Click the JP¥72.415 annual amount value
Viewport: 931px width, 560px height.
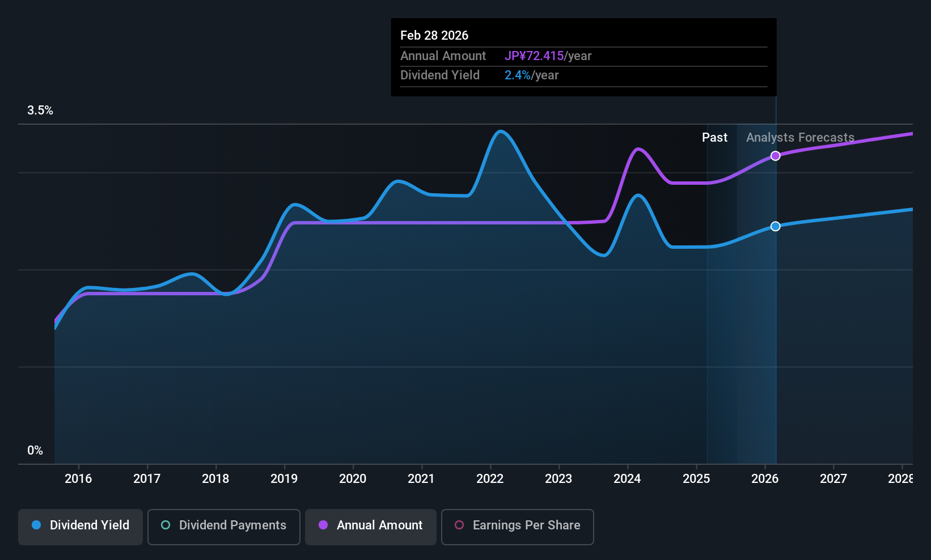(534, 56)
